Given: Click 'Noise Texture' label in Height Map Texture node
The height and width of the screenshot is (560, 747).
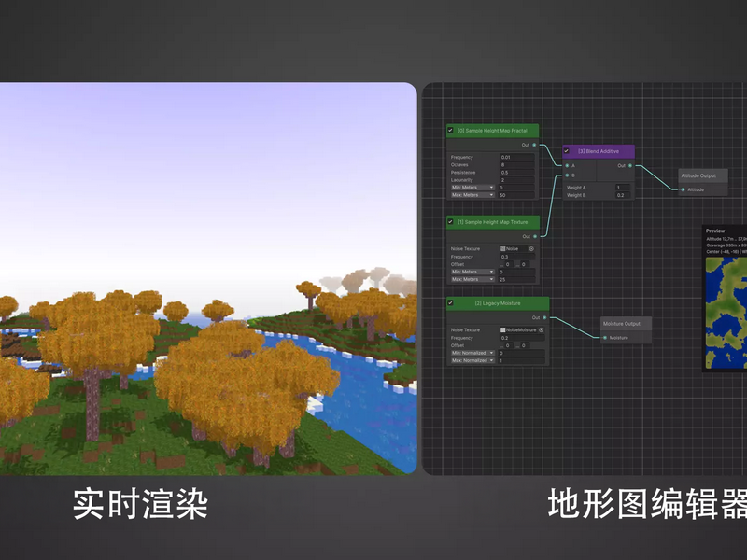Looking at the screenshot, I should point(465,248).
